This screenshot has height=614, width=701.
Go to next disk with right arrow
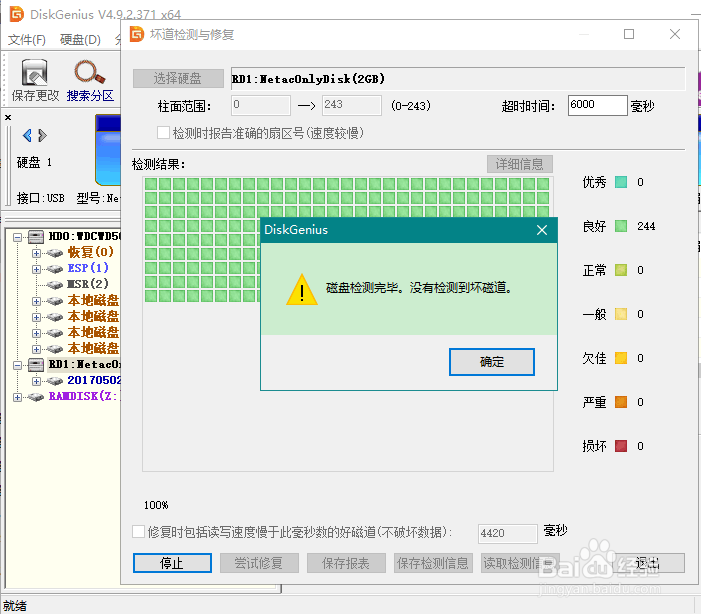(42, 136)
